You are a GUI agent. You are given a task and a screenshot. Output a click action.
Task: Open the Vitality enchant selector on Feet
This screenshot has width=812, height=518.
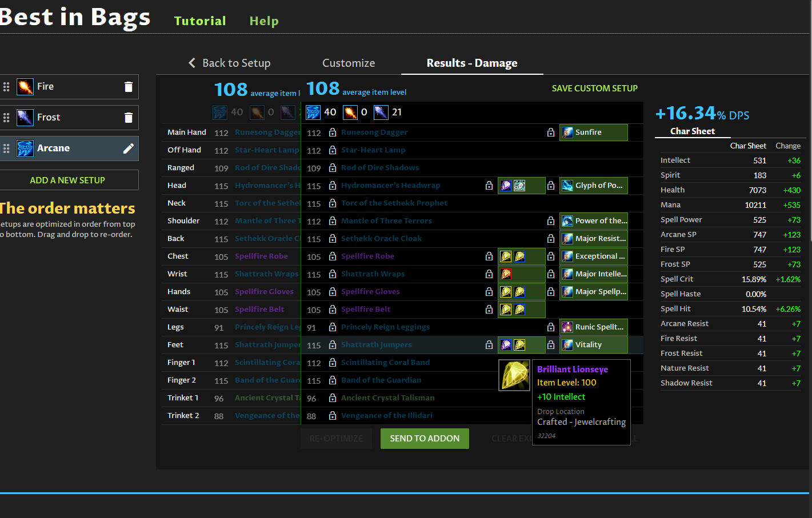tap(593, 345)
